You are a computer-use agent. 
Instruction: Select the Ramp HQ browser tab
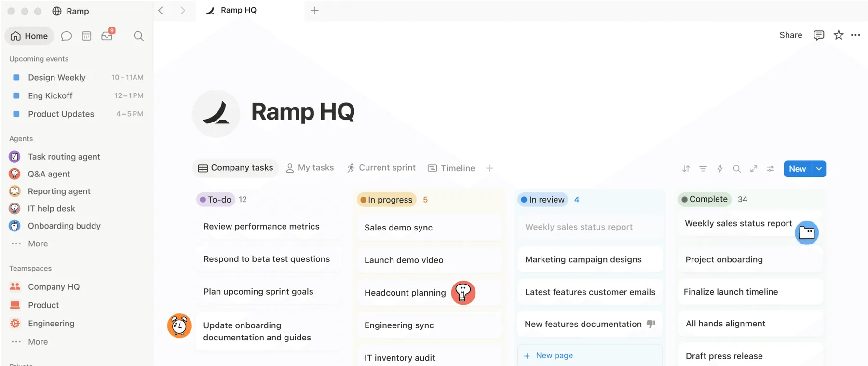click(250, 10)
